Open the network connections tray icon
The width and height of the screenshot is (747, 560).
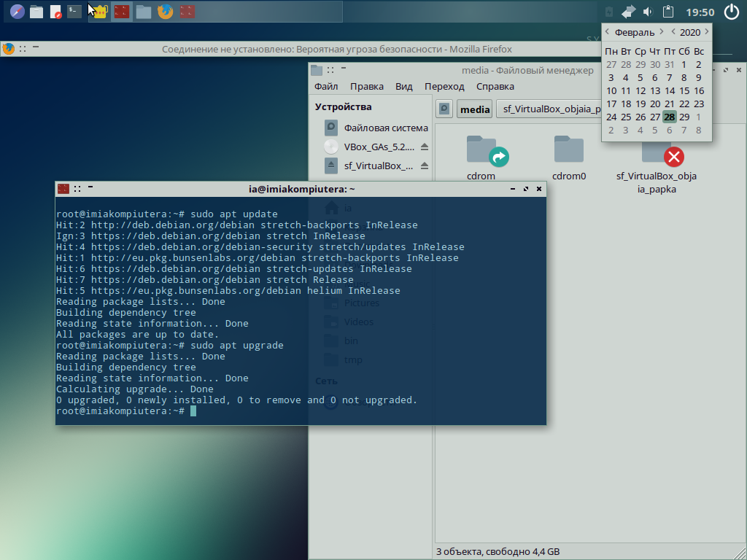[629, 12]
